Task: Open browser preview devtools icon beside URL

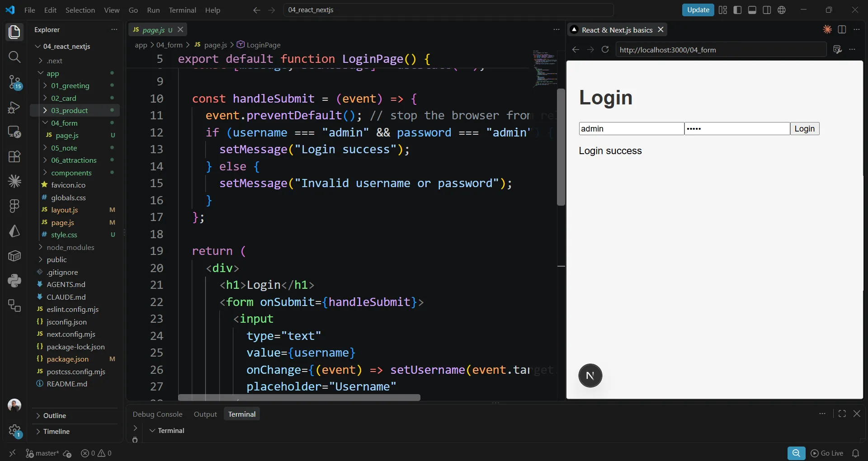Action: [x=837, y=49]
